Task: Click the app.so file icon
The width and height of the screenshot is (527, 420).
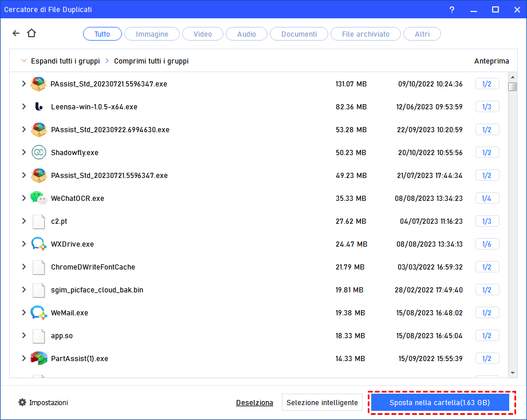Action: [x=38, y=336]
